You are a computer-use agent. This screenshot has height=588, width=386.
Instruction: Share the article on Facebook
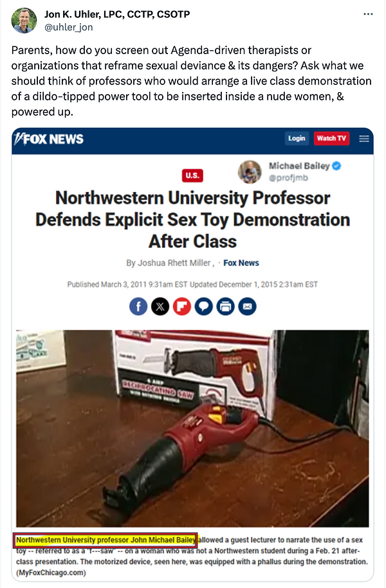tap(138, 307)
